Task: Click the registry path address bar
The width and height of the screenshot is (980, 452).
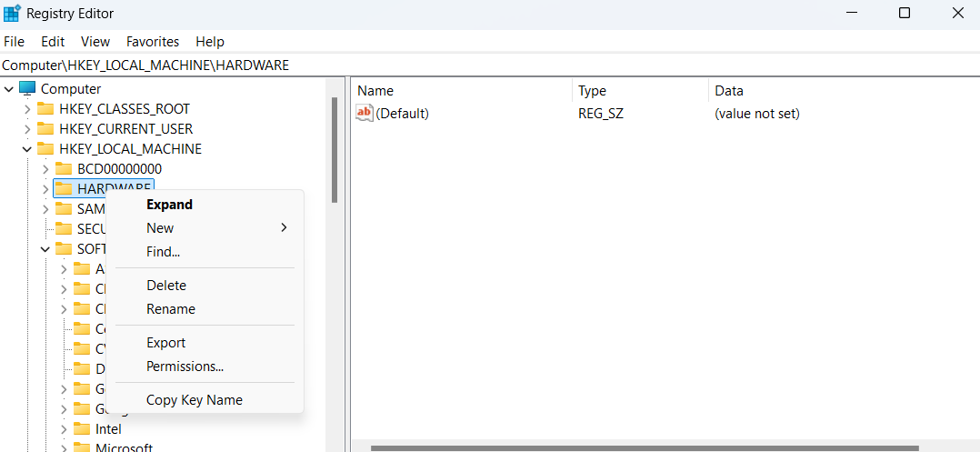Action: coord(490,65)
